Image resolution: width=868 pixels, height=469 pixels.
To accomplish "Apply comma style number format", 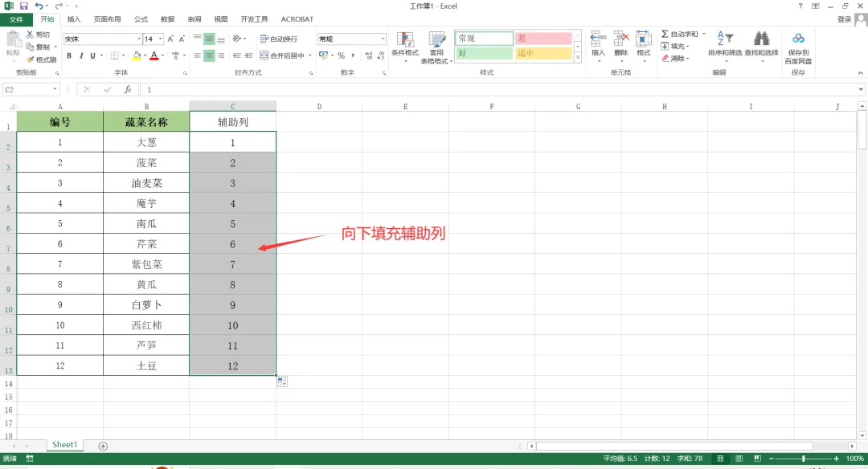I will click(353, 55).
